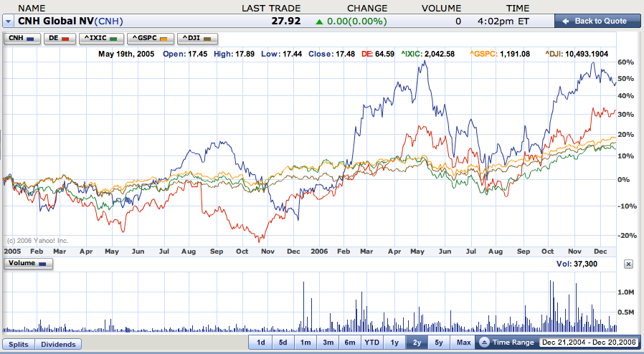Select the 5d time range
Screen dimensions: 644x354
(283, 342)
